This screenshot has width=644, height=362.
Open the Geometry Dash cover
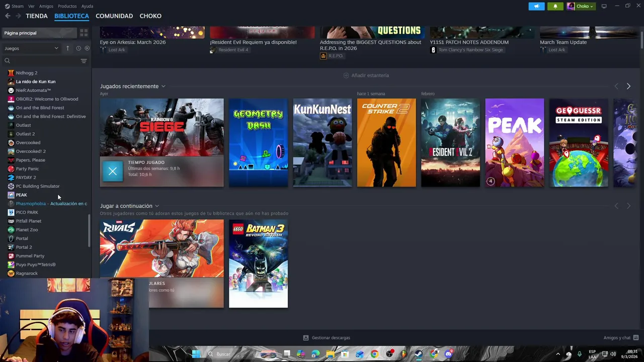coord(258,143)
